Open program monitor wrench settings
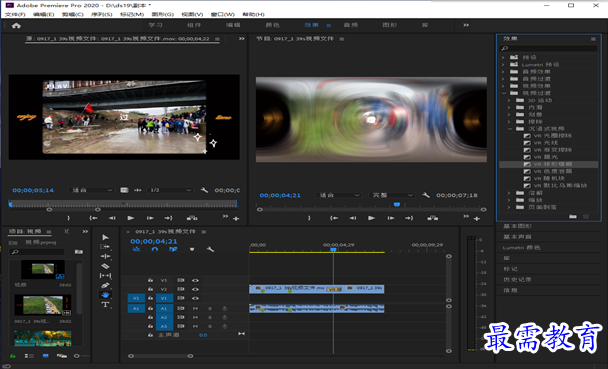This screenshot has height=369, width=608. [x=426, y=195]
